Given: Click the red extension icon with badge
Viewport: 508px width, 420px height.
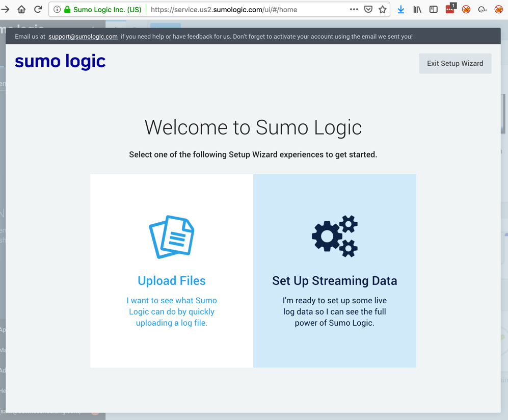Looking at the screenshot, I should (450, 9).
